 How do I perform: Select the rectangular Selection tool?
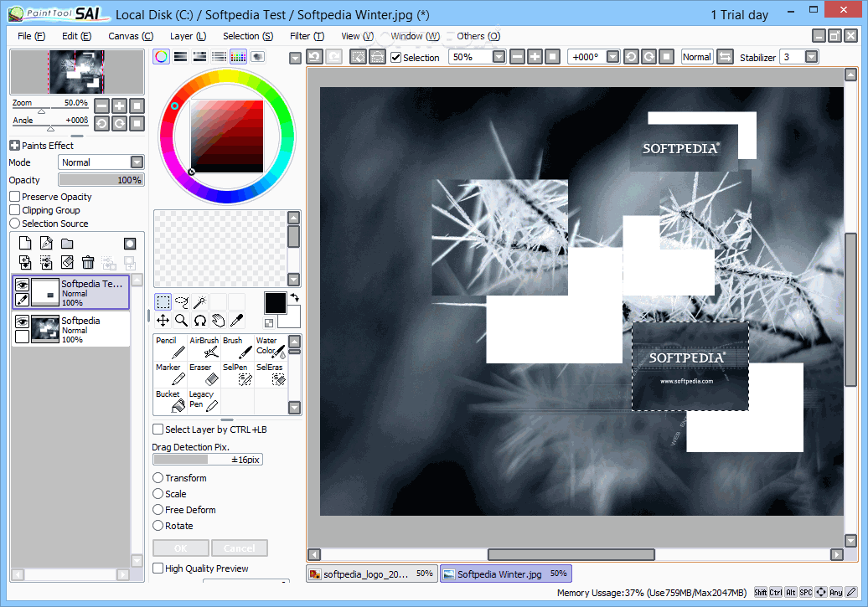[x=163, y=301]
